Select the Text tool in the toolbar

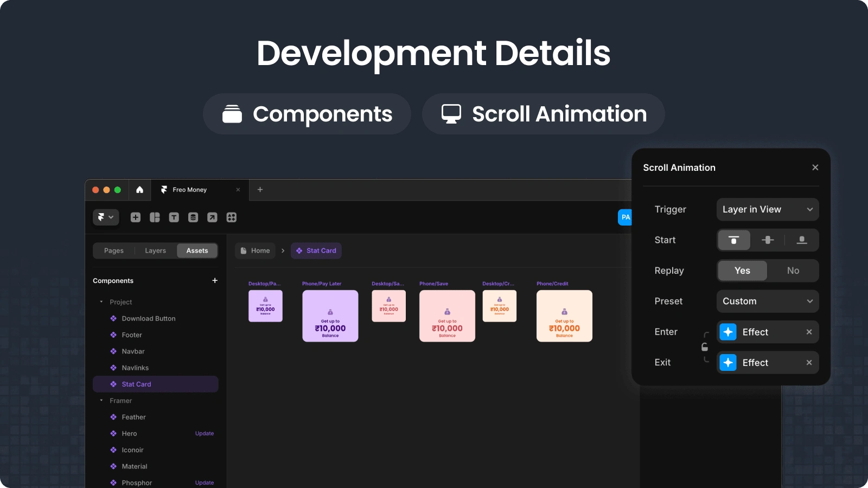[174, 217]
